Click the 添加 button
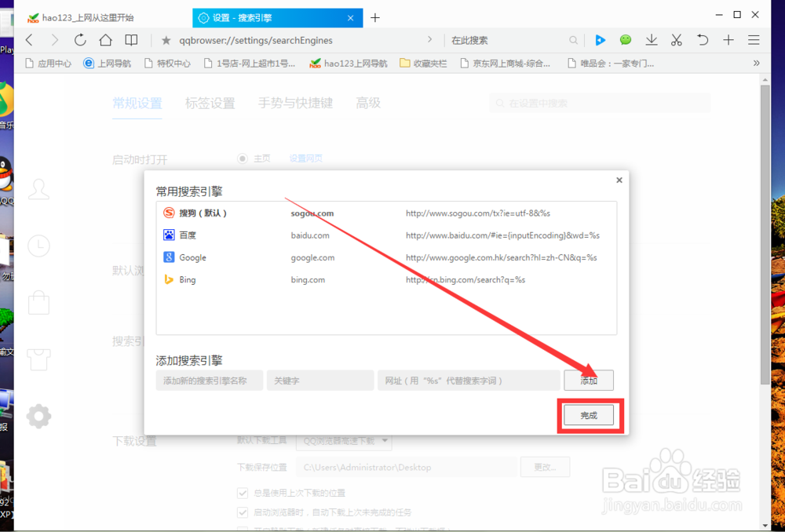The height and width of the screenshot is (532, 785). [589, 381]
